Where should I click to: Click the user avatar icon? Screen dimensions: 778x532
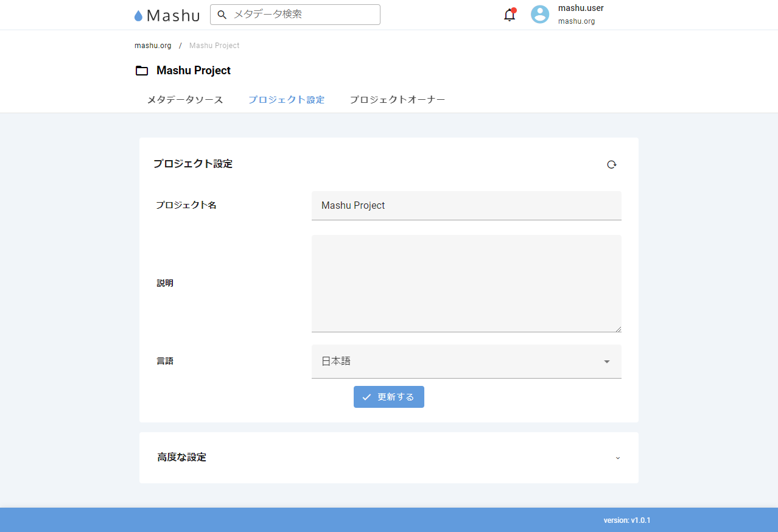(540, 15)
